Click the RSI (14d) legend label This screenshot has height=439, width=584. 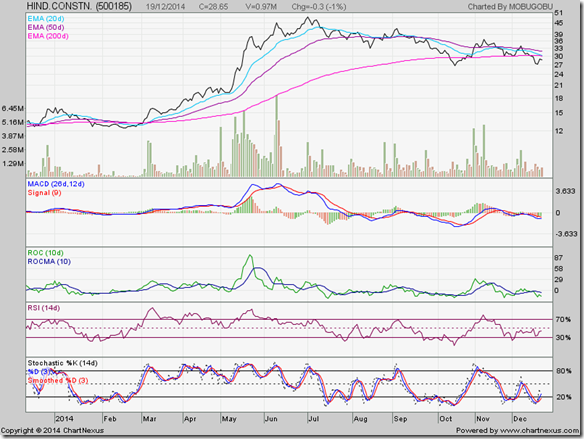[44, 308]
